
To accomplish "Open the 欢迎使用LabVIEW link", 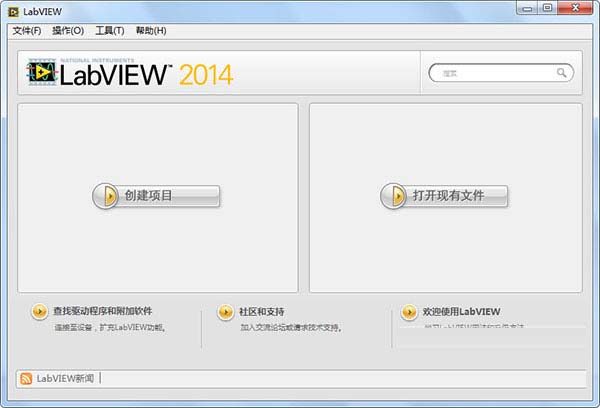I will point(461,312).
